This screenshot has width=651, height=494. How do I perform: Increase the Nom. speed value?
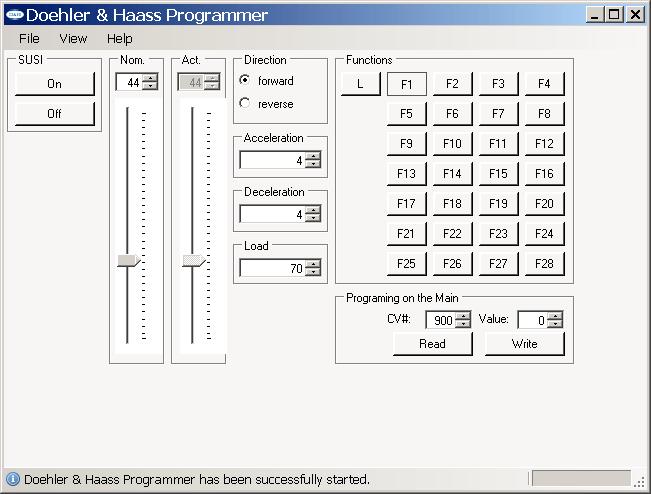tap(150, 78)
